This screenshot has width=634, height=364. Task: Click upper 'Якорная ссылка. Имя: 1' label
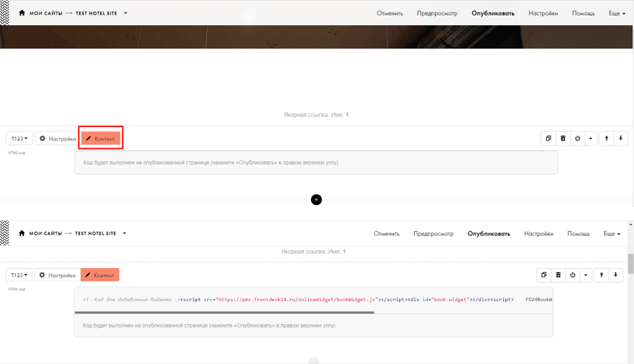click(x=316, y=115)
